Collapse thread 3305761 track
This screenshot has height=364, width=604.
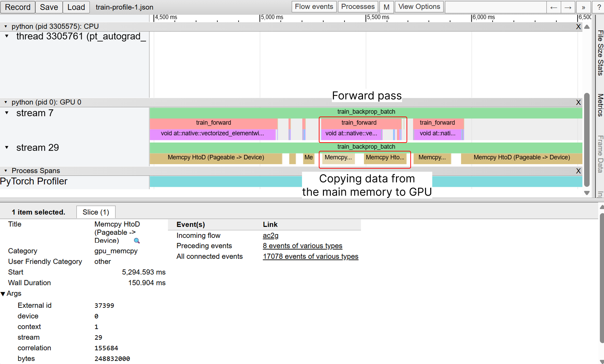point(7,36)
